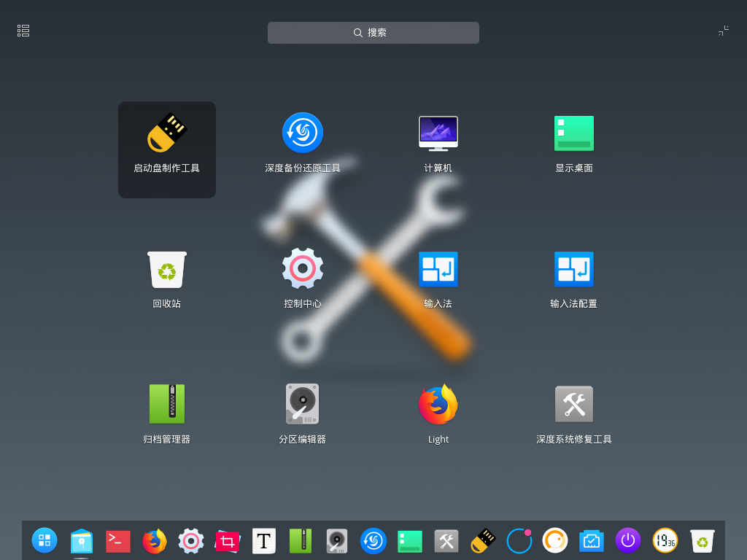
Task: Open the file manager dock icon
Action: (x=81, y=541)
